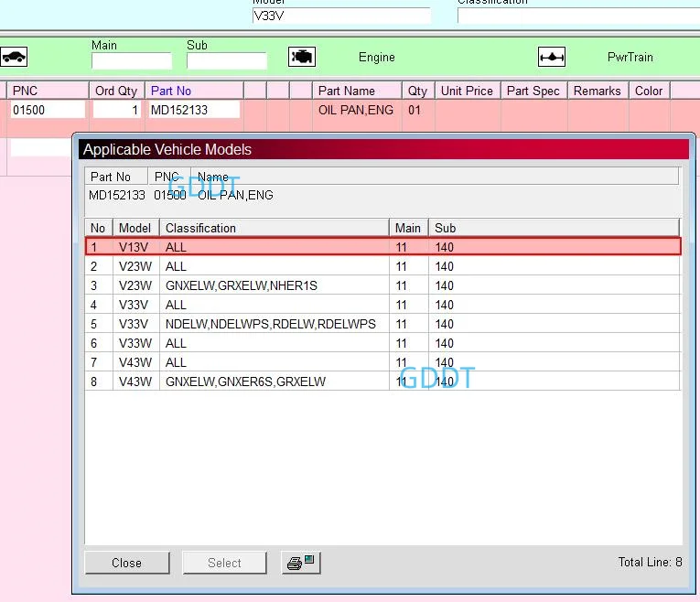This screenshot has height=602, width=700.
Task: Click the PwrTrain label
Action: tap(630, 57)
